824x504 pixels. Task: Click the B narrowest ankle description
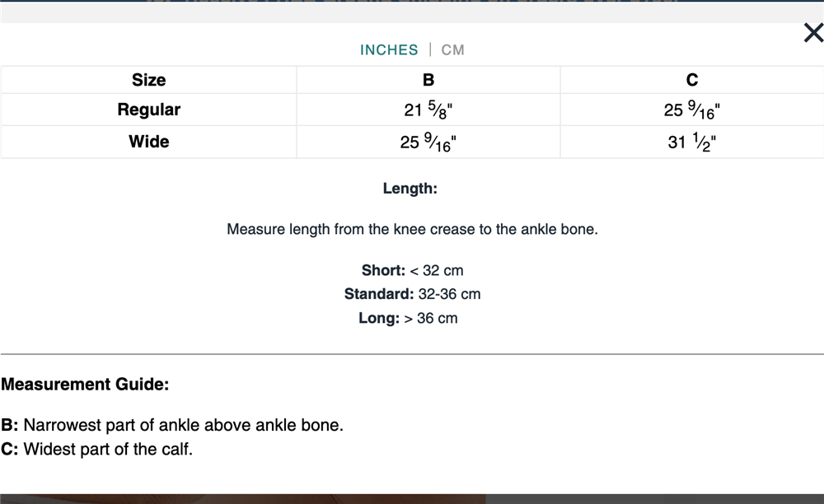tap(172, 425)
